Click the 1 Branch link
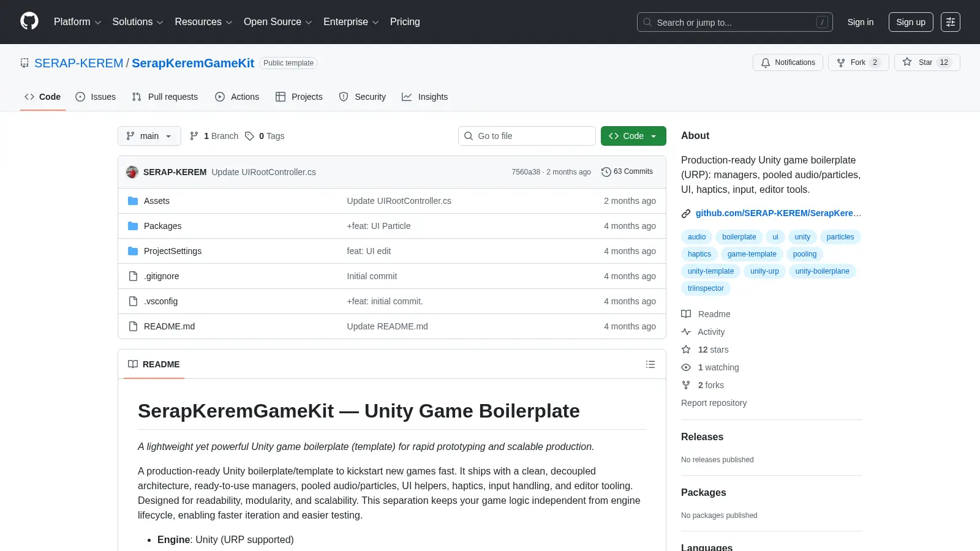This screenshot has height=551, width=980. coord(214,136)
